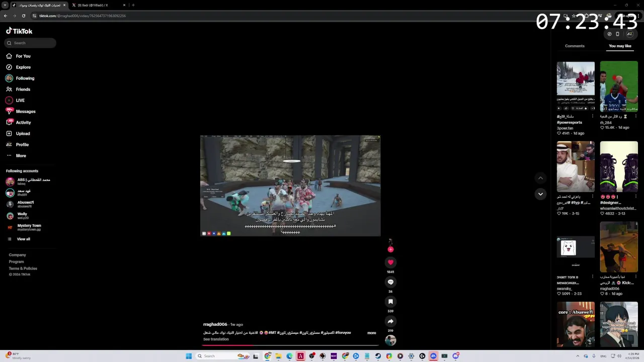The height and width of the screenshot is (362, 644).
Task: Go to next video arrow
Action: [540, 194]
